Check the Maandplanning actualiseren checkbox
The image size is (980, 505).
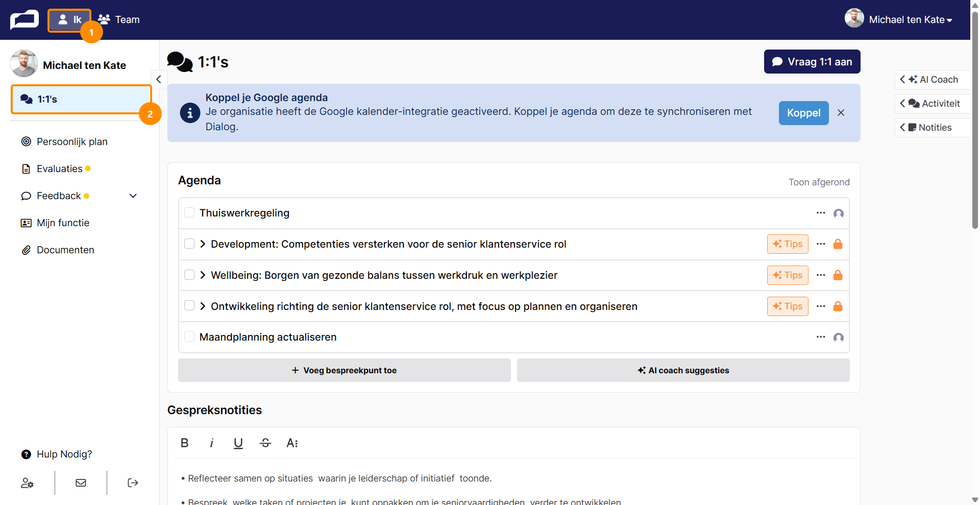point(189,336)
